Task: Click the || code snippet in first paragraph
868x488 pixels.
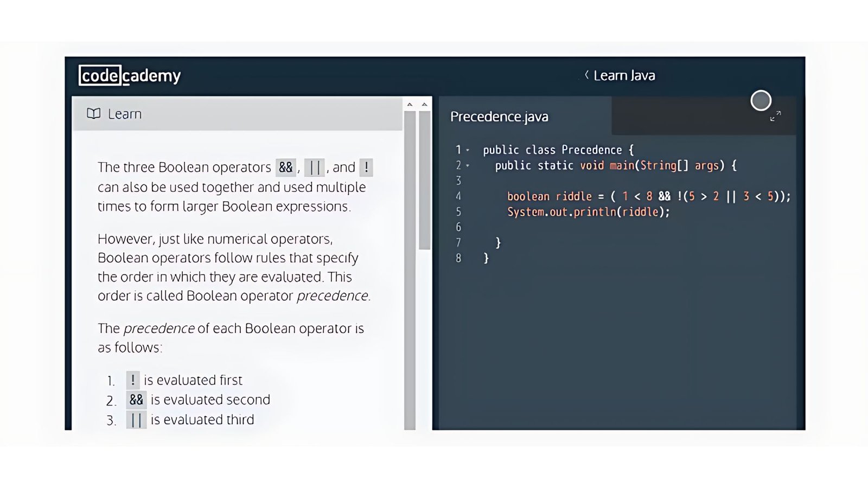Action: pyautogui.click(x=315, y=167)
